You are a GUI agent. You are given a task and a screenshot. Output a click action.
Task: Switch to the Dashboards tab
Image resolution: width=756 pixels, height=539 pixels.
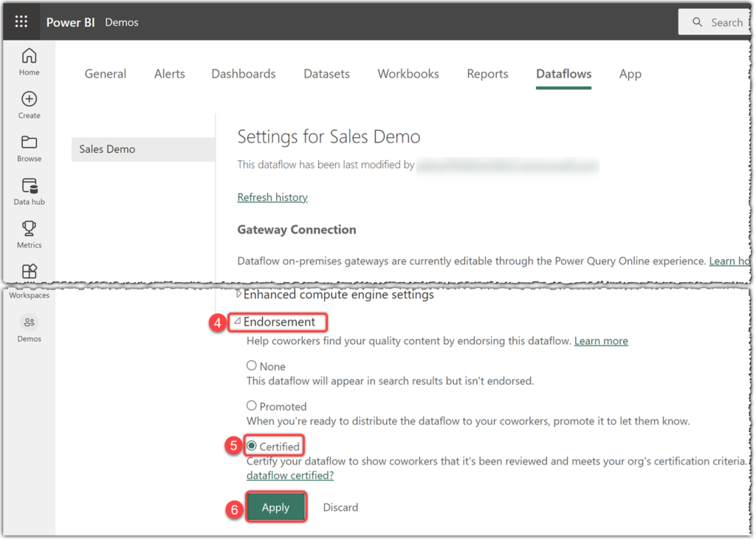(x=244, y=74)
